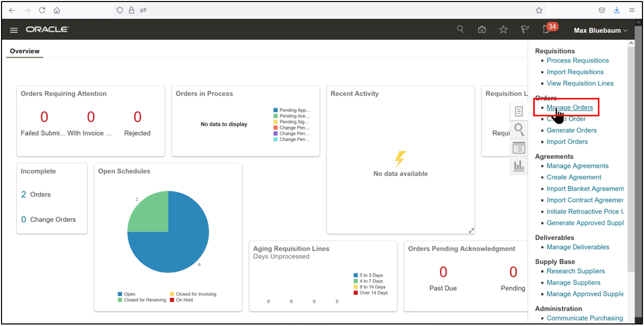Switch to the Overview tab
This screenshot has height=326, width=644.
[x=24, y=51]
